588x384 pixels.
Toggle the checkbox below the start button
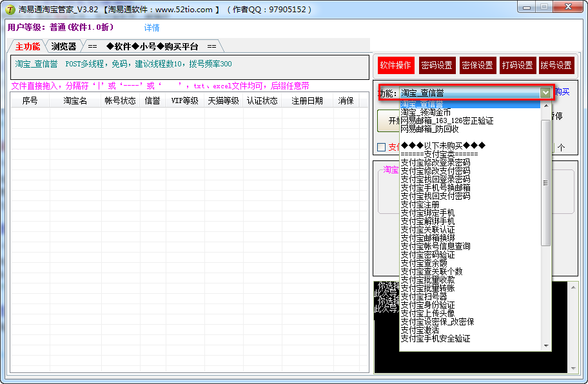[x=381, y=147]
